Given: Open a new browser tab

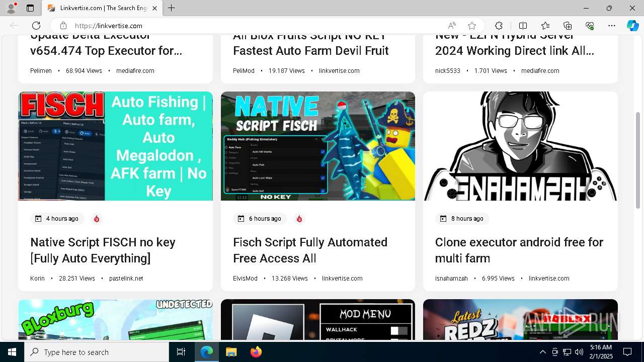Looking at the screenshot, I should (x=172, y=8).
